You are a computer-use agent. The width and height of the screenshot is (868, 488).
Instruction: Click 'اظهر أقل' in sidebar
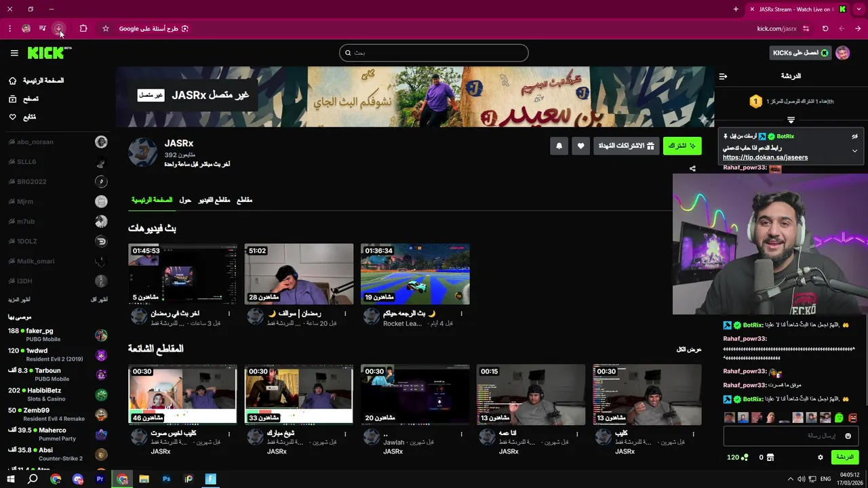pyautogui.click(x=99, y=300)
